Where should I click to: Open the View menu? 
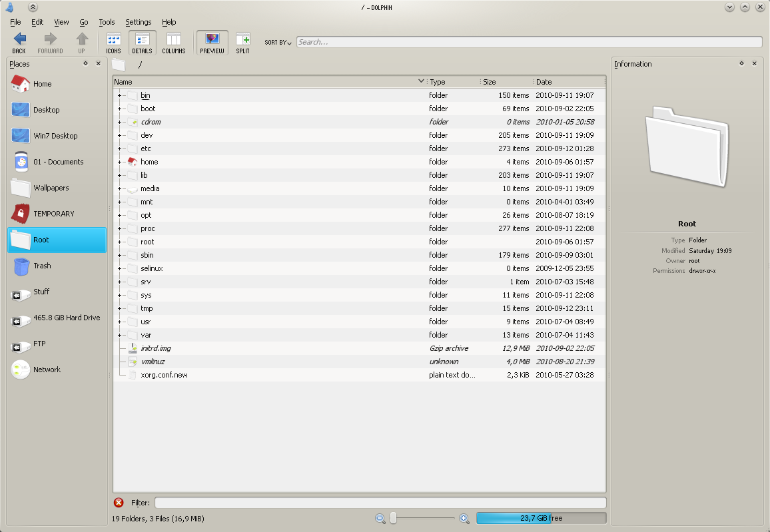point(61,22)
